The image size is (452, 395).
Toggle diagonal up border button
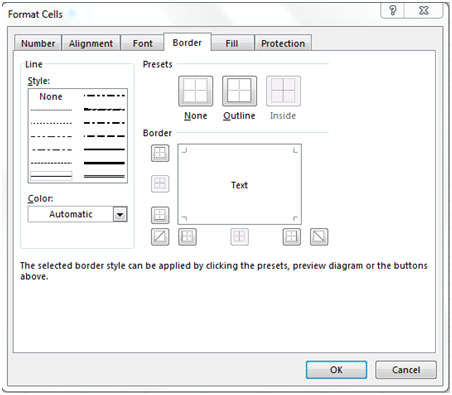tap(160, 237)
